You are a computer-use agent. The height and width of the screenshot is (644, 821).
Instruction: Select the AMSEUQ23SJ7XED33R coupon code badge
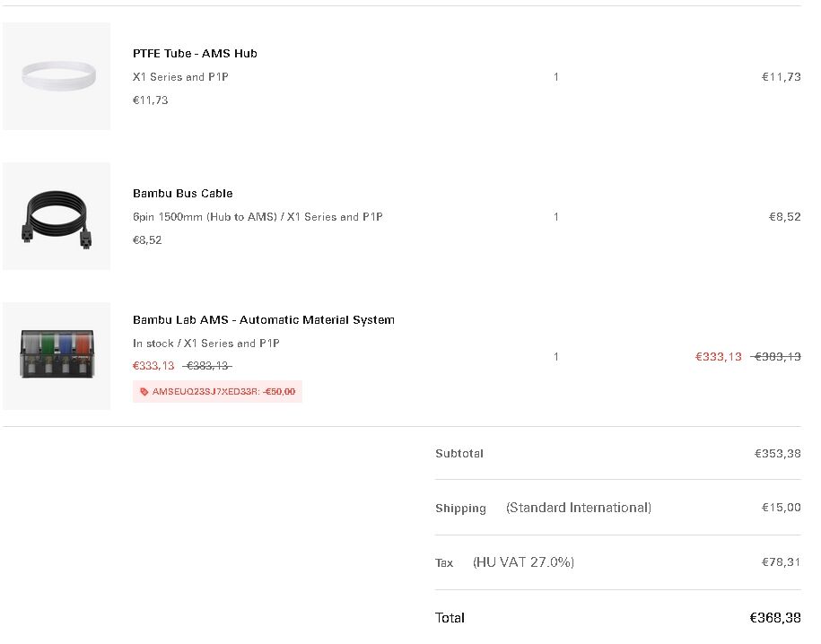217,392
